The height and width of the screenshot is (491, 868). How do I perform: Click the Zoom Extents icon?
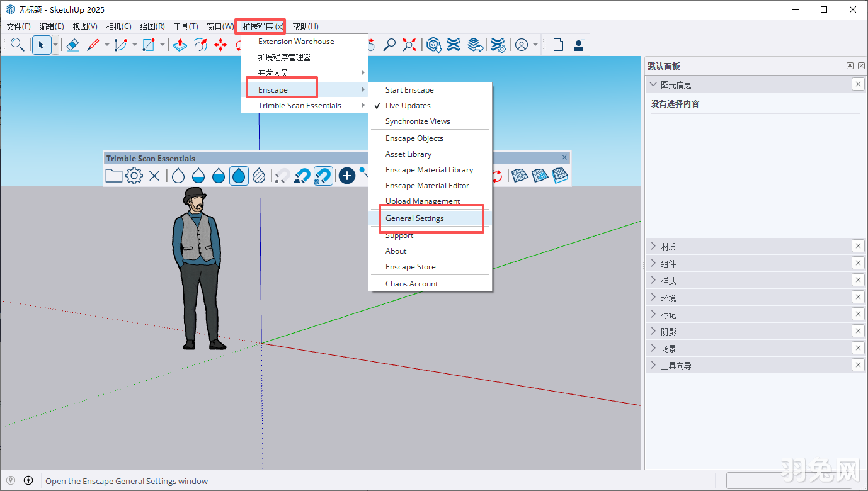point(409,45)
